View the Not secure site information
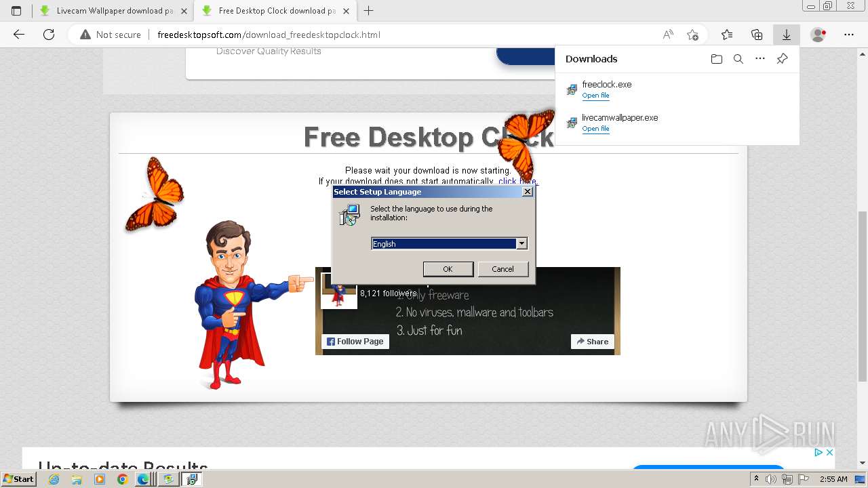The width and height of the screenshot is (868, 488). (111, 35)
